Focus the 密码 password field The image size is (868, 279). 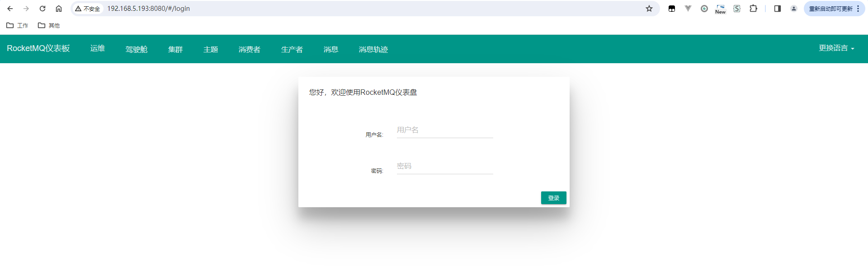tap(445, 166)
